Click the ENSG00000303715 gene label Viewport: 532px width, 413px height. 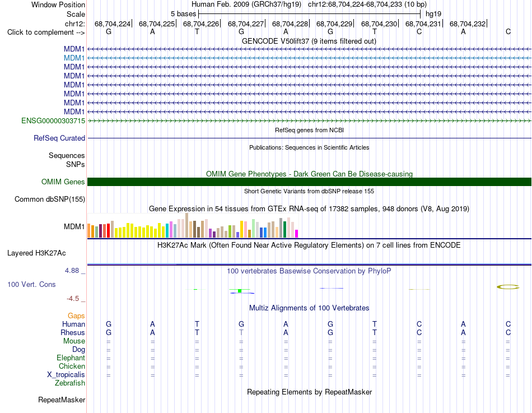[53, 121]
